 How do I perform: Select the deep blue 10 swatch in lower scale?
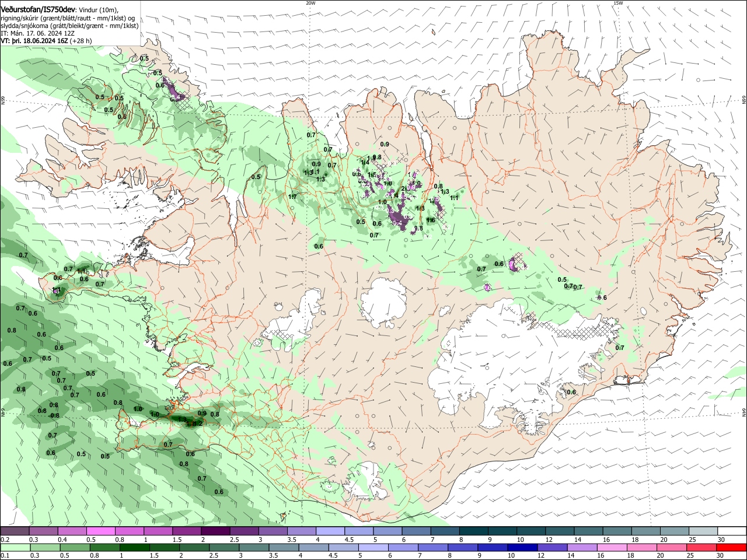click(x=522, y=547)
